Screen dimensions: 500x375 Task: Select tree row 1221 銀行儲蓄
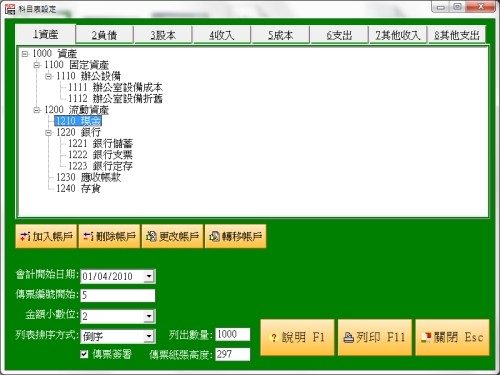click(x=100, y=143)
